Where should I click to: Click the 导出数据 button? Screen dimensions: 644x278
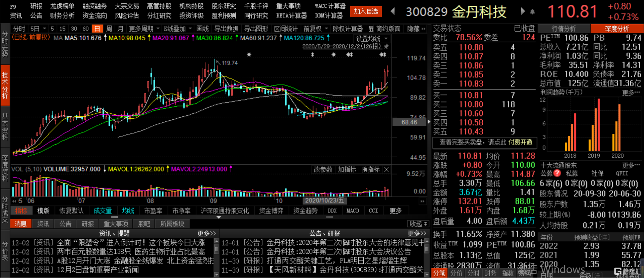tap(226, 29)
